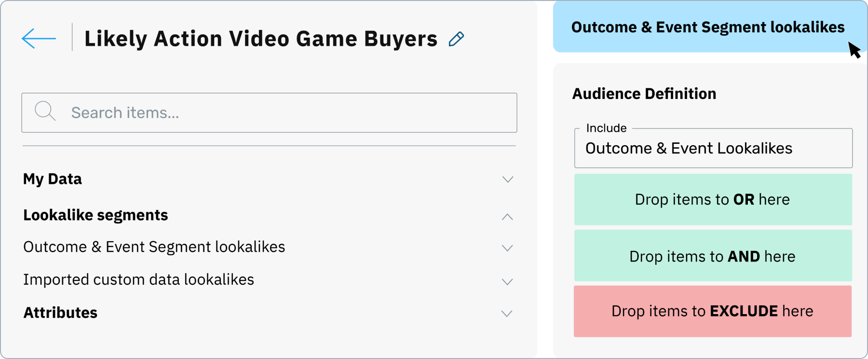Click the Audience Definition heading
This screenshot has width=868, height=359.
644,94
